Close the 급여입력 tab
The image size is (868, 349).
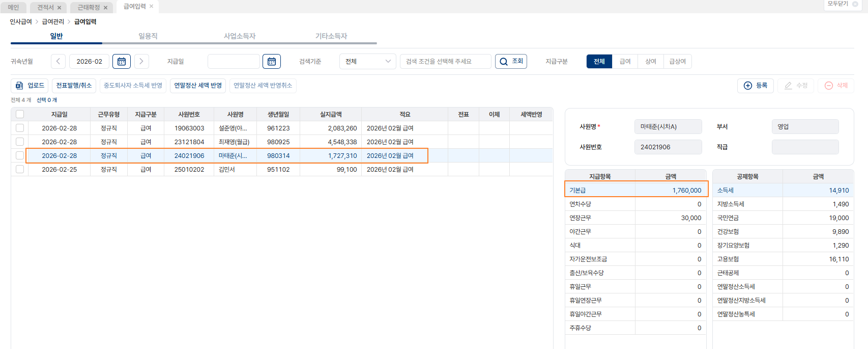point(151,6)
